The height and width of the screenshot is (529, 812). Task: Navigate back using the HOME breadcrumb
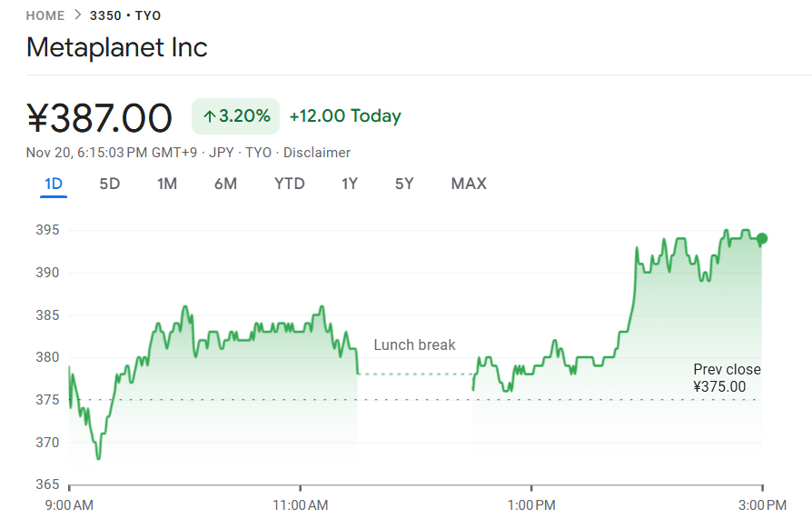(x=44, y=15)
